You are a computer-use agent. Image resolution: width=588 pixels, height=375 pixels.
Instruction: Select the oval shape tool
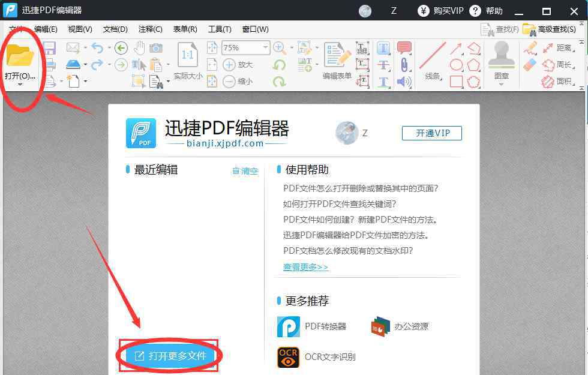point(456,65)
